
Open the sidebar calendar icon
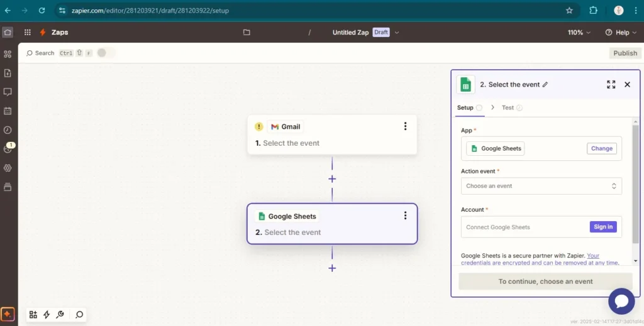click(x=8, y=111)
